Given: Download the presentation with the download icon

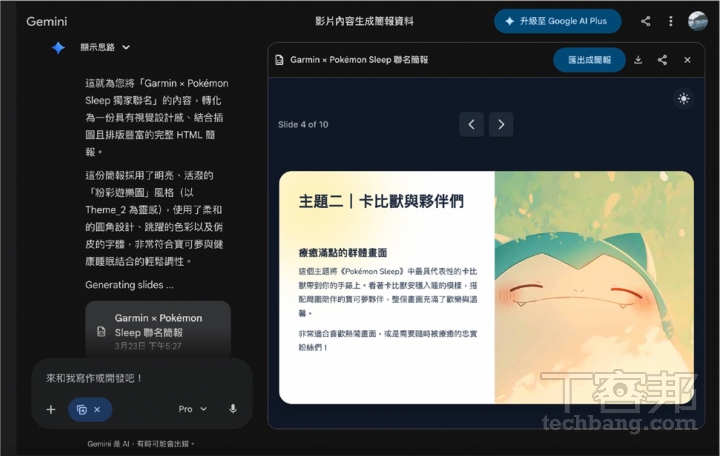Looking at the screenshot, I should click(638, 60).
